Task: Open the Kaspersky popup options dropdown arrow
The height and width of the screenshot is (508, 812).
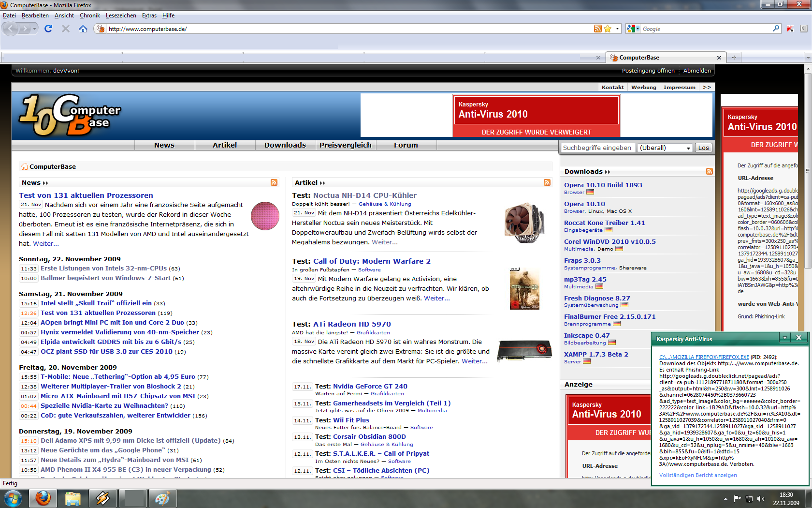Action: pos(785,338)
